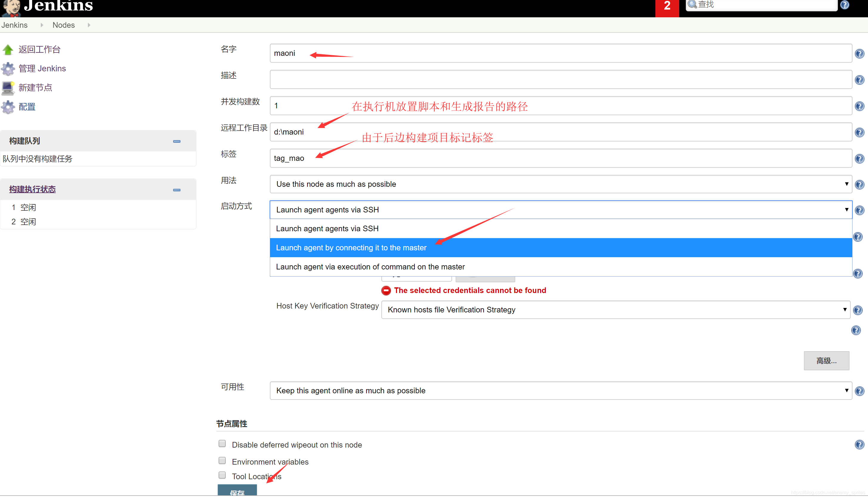Click the Manage Jenkins gear icon
This screenshot has width=868, height=498.
(8, 69)
